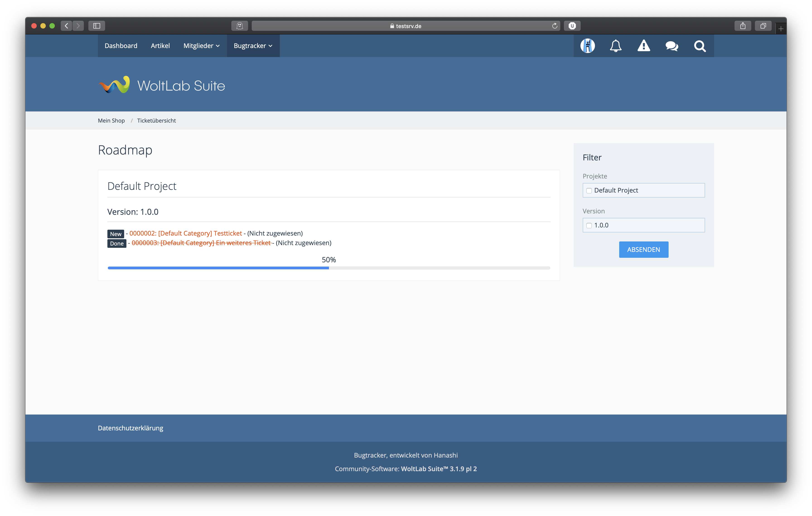Click the New status badge
Screen dimensions: 812x516
[116, 234]
